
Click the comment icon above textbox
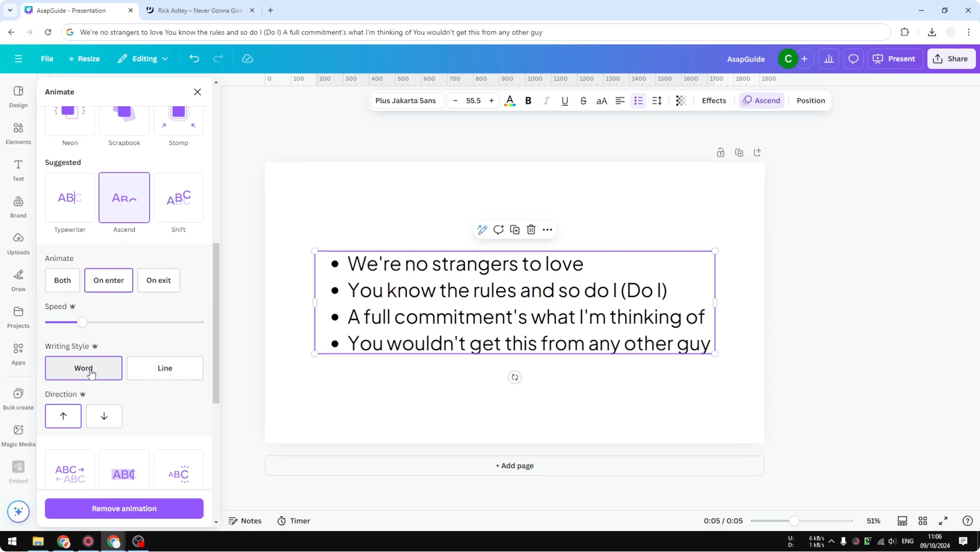point(498,229)
